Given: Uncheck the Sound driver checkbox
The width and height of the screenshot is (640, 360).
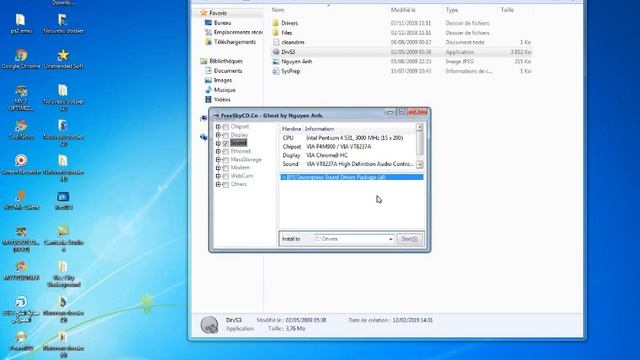Looking at the screenshot, I should [x=226, y=143].
